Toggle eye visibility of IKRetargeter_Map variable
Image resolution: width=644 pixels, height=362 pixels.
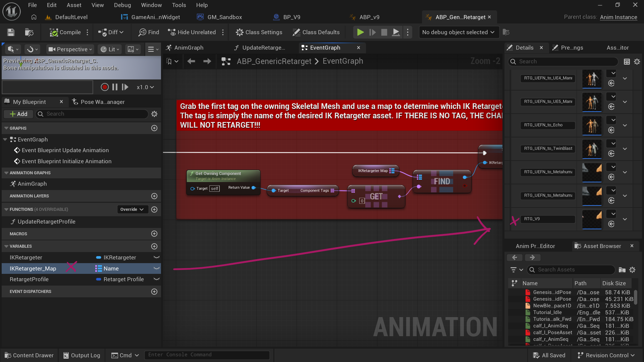click(x=156, y=268)
